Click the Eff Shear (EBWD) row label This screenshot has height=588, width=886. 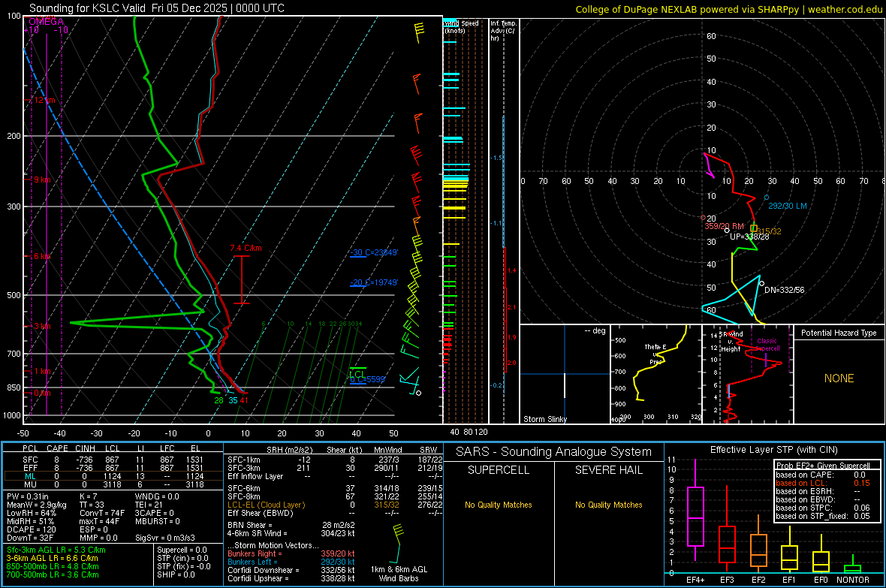click(261, 514)
